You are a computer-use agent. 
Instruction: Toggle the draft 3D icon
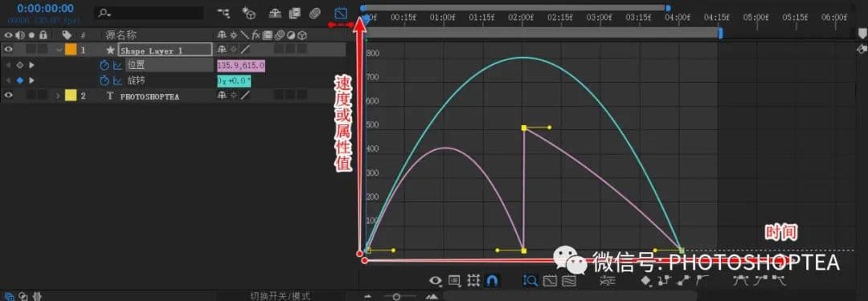tap(249, 13)
